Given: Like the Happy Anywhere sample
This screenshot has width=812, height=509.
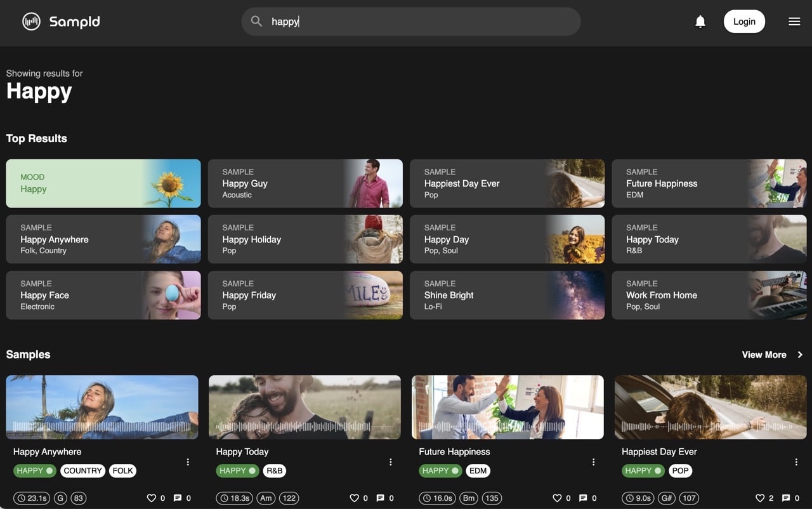Looking at the screenshot, I should coord(151,498).
